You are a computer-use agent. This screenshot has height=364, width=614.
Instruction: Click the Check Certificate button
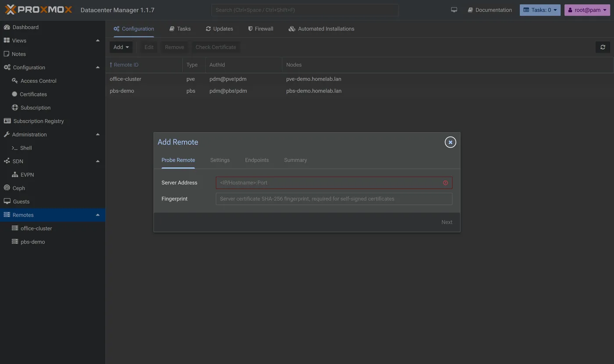coord(216,47)
